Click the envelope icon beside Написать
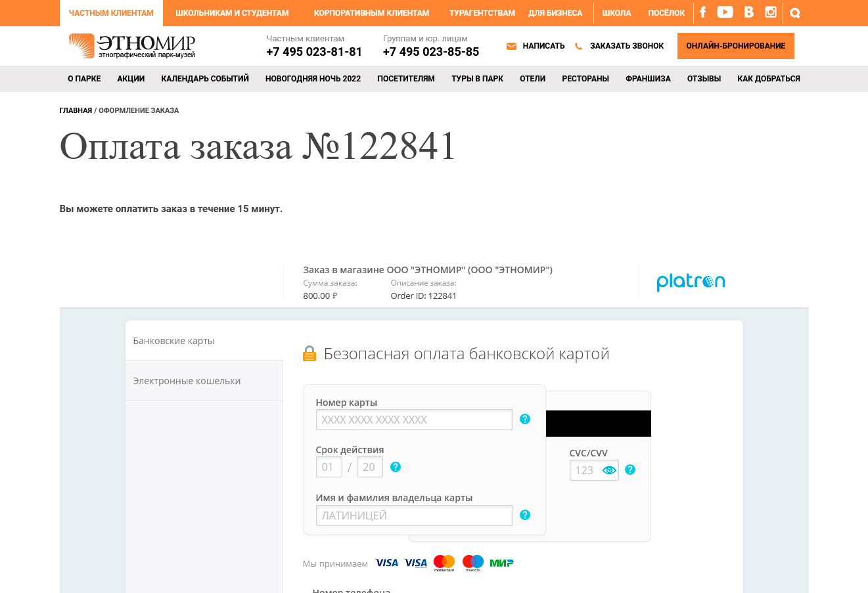The width and height of the screenshot is (868, 593). click(x=511, y=46)
